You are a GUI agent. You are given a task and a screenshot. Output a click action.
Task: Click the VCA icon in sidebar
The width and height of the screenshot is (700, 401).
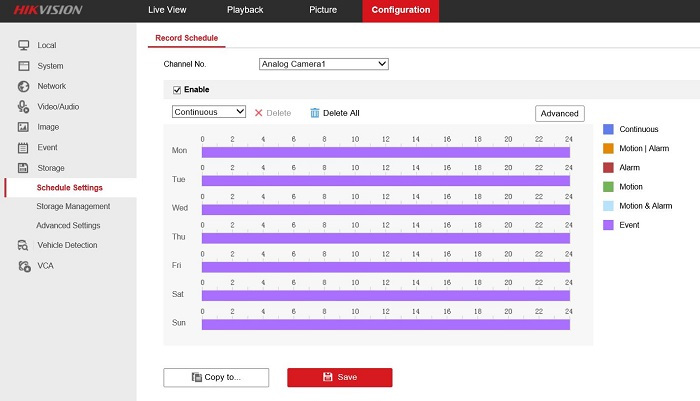(22, 266)
